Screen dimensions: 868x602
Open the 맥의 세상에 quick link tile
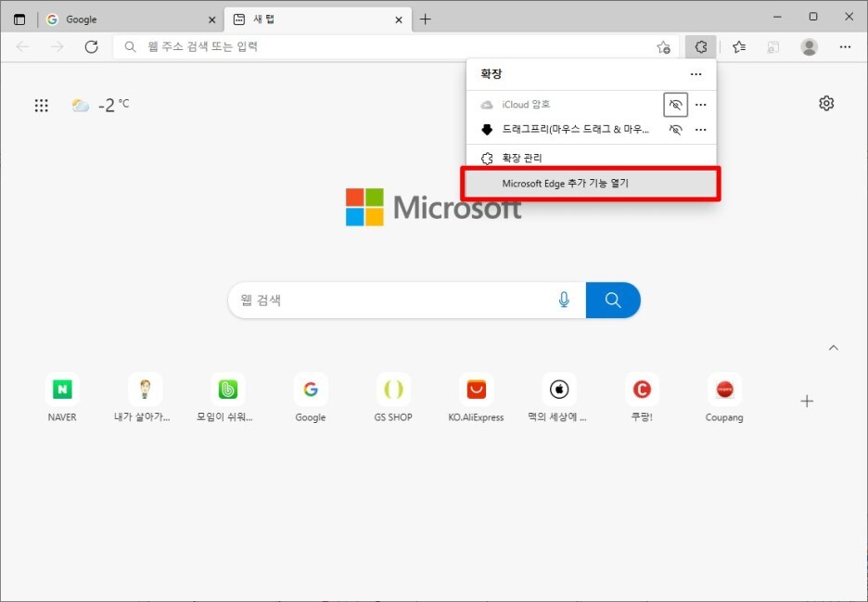coord(559,398)
